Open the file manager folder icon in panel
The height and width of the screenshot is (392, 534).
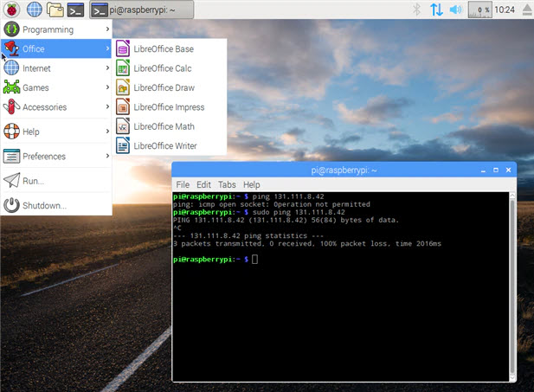55,10
